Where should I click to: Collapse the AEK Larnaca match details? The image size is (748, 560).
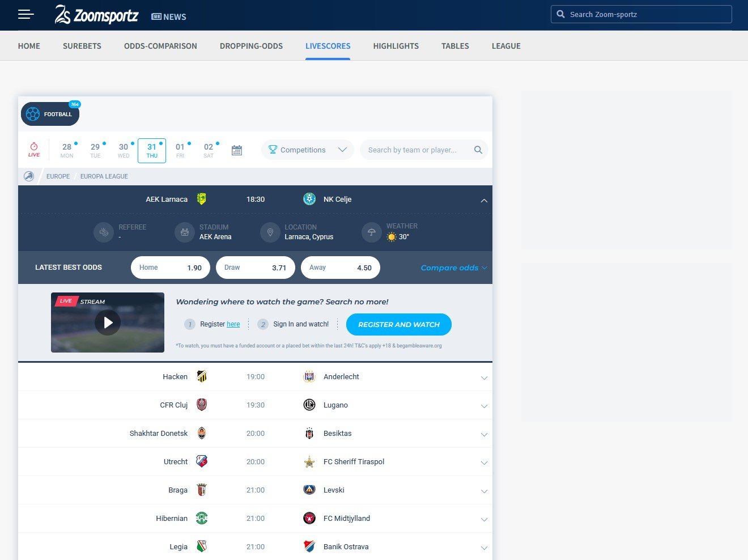click(484, 200)
